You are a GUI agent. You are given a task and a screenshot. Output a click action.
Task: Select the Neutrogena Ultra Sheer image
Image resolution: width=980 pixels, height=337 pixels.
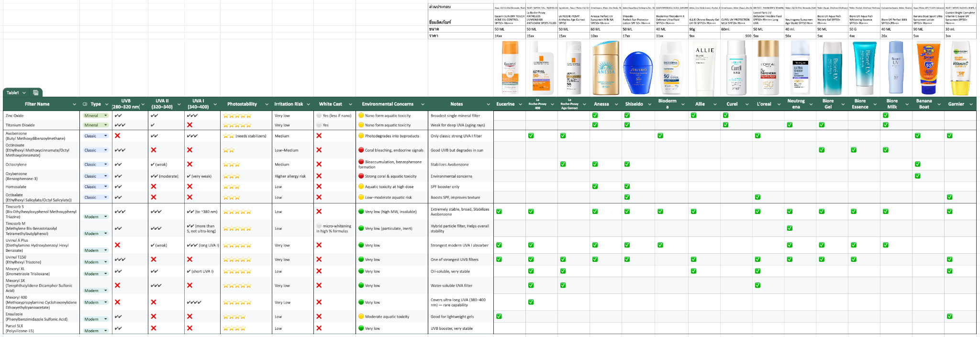coord(800,67)
